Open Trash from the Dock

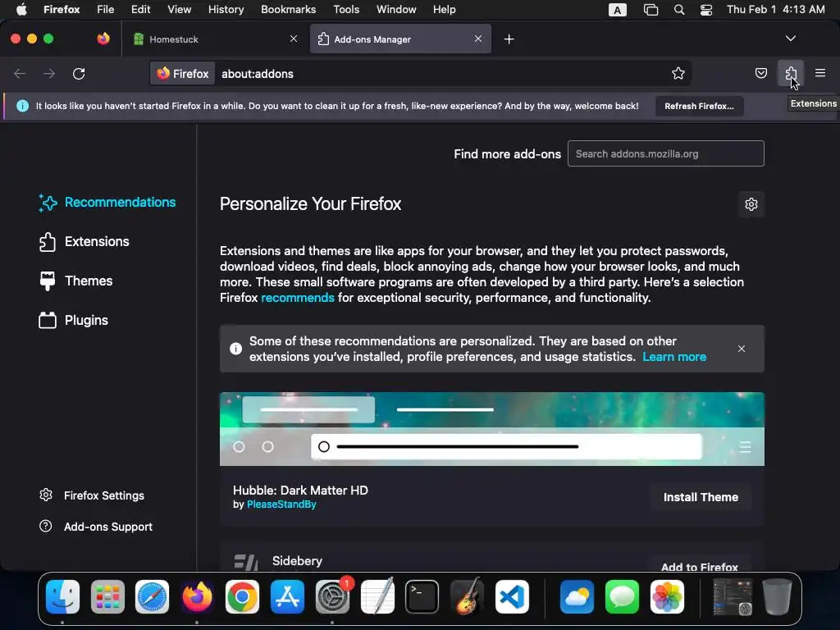pos(778,597)
